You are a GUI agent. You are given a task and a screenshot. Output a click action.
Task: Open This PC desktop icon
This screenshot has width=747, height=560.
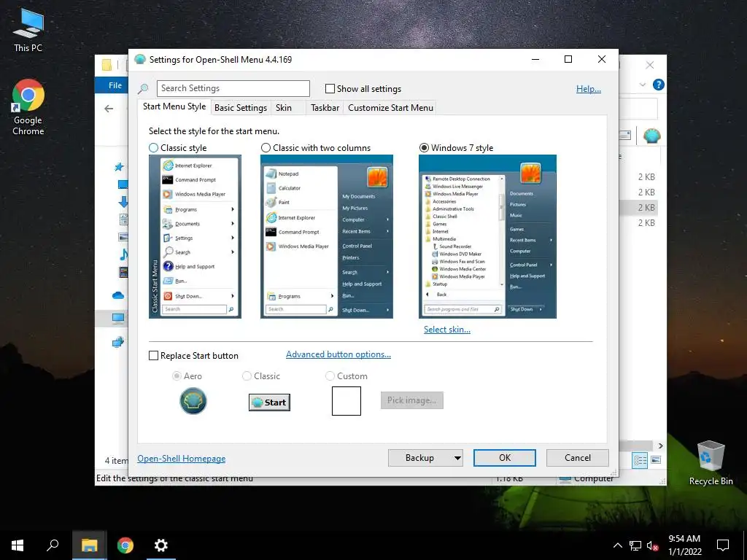[x=28, y=31]
